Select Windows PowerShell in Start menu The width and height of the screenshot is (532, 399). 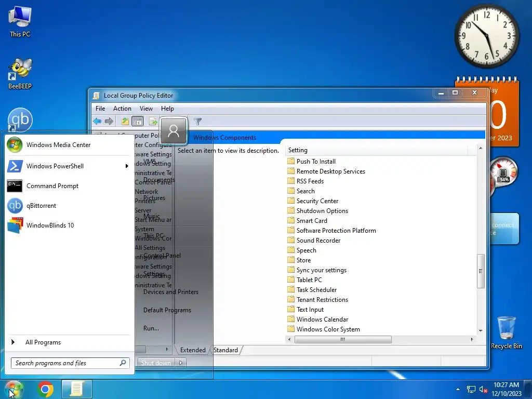point(68,166)
